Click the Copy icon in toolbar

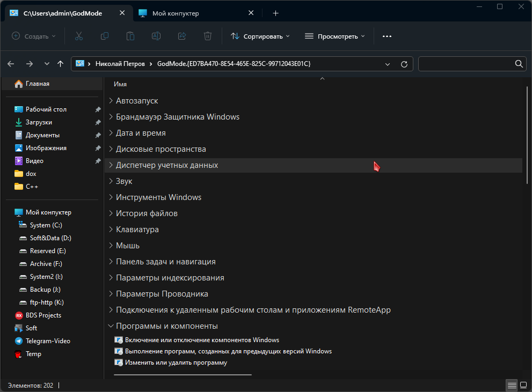tap(105, 36)
